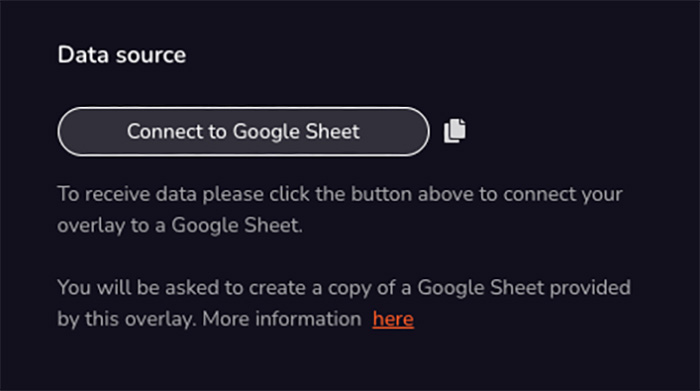Click the orange underlined 'here' link

point(393,319)
